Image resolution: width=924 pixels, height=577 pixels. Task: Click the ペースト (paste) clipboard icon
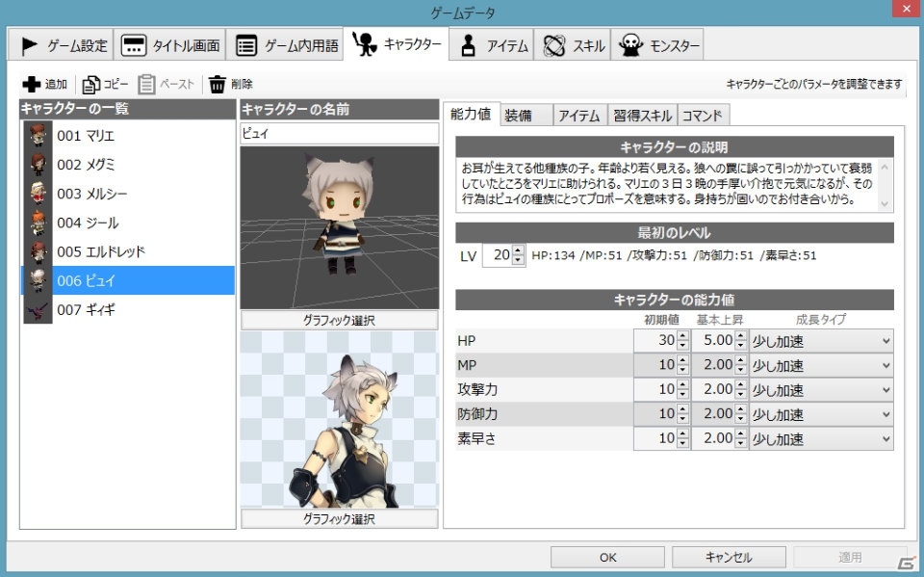(x=146, y=85)
